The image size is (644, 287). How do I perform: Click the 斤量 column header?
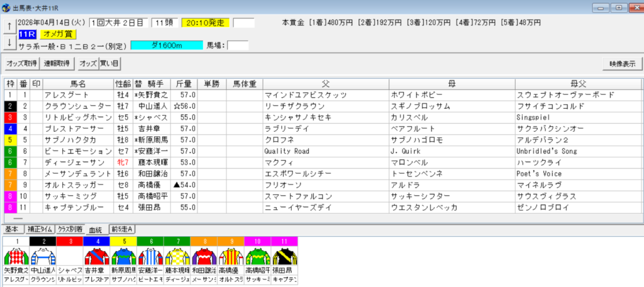coord(183,84)
